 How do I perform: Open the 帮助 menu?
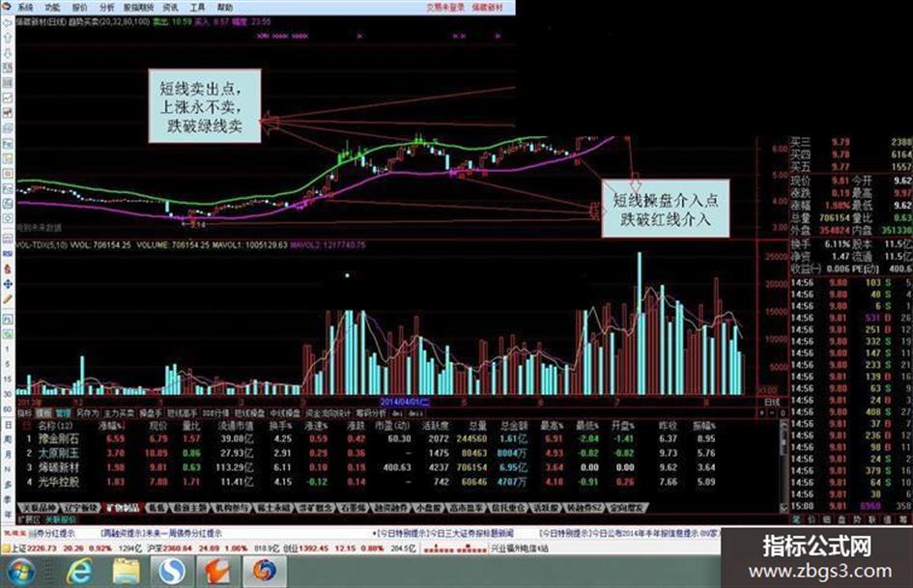pyautogui.click(x=225, y=8)
